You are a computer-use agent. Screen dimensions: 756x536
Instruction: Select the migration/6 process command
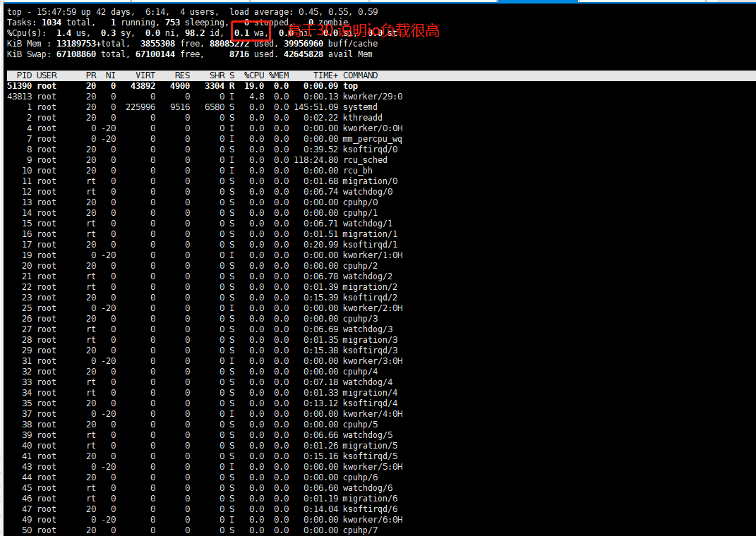click(371, 499)
